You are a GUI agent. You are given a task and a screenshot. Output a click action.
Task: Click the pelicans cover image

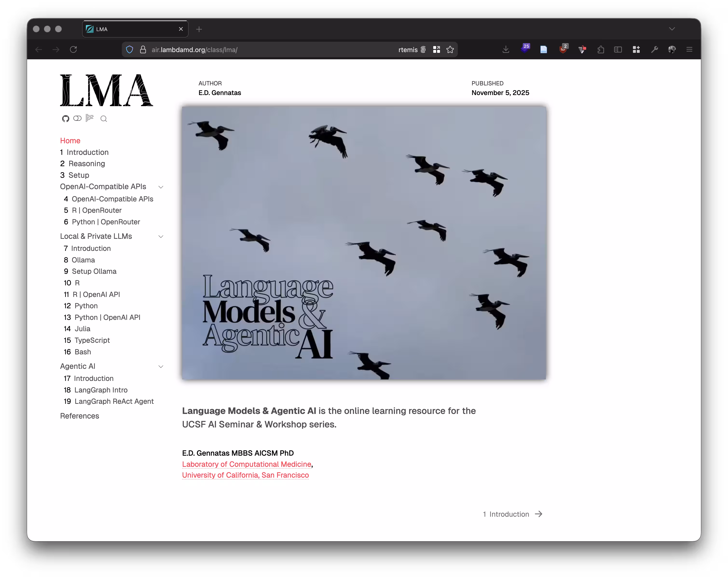coord(364,243)
